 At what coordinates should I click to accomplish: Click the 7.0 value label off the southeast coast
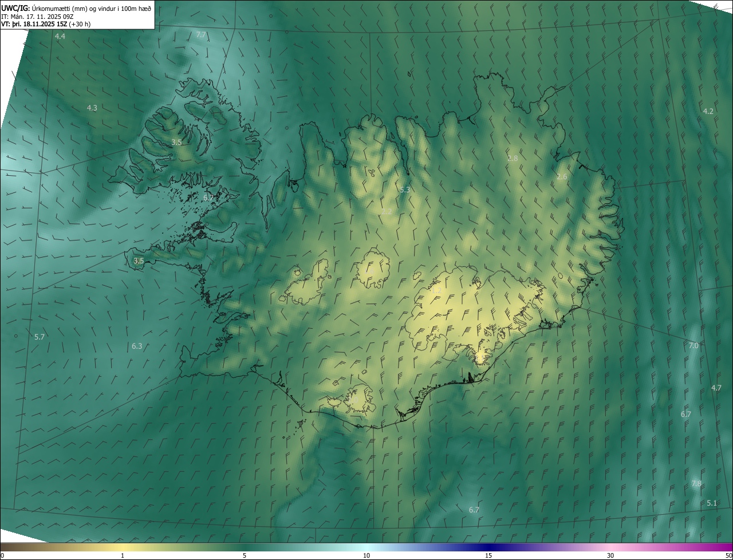click(693, 346)
